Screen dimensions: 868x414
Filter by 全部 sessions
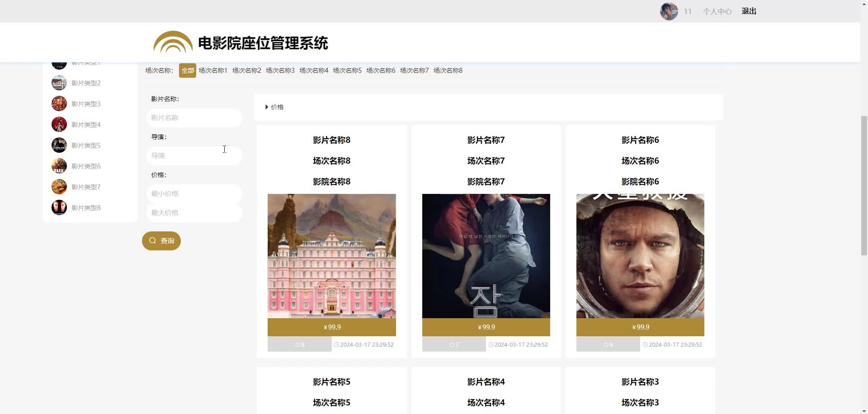188,71
